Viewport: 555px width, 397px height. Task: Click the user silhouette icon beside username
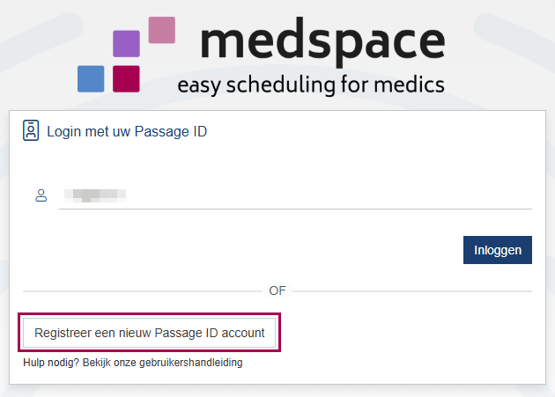(41, 195)
